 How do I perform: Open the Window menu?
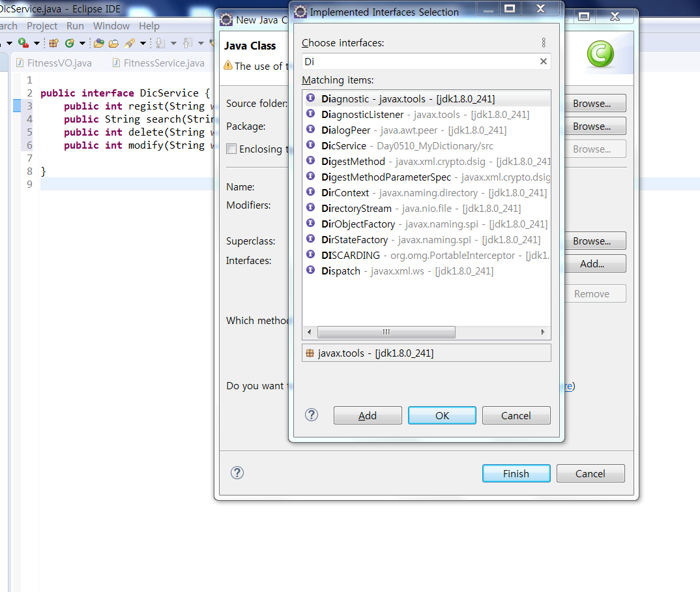(111, 26)
